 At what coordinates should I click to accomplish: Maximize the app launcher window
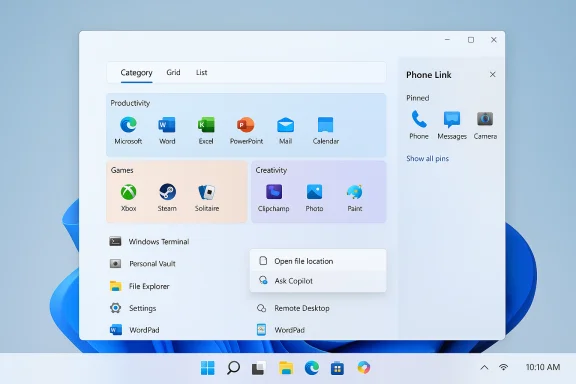point(471,40)
